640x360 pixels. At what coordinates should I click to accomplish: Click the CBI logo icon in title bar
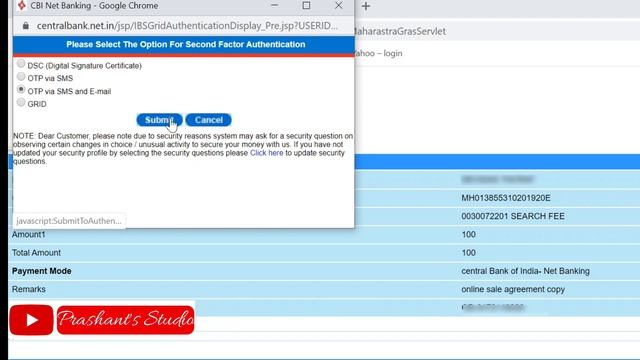22,6
